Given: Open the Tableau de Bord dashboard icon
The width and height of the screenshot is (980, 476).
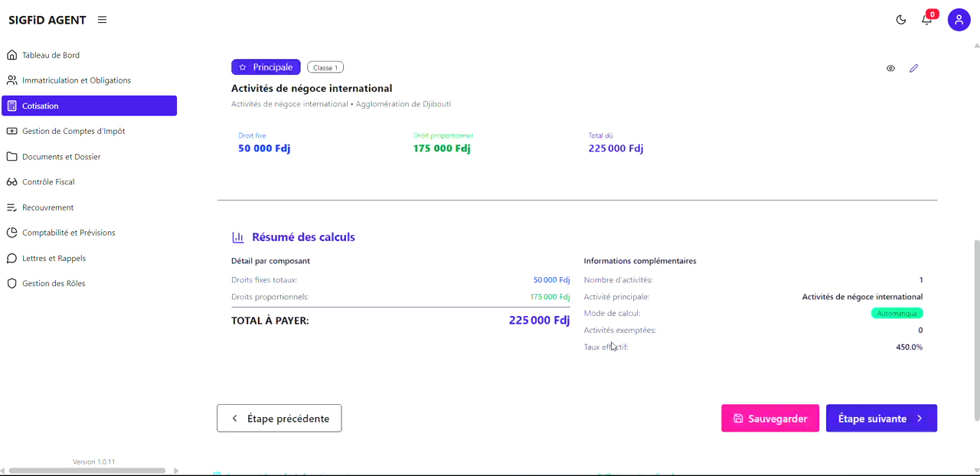Looking at the screenshot, I should click(x=11, y=54).
